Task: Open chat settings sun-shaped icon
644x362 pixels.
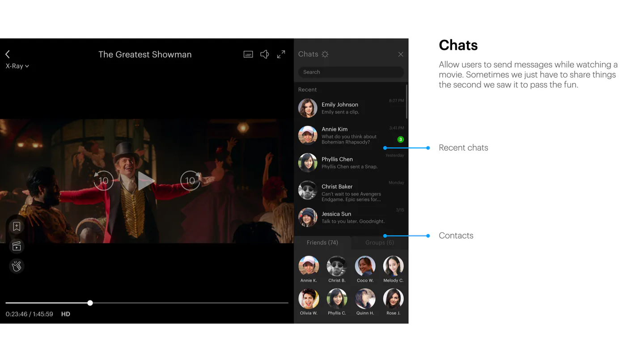Action: click(325, 54)
